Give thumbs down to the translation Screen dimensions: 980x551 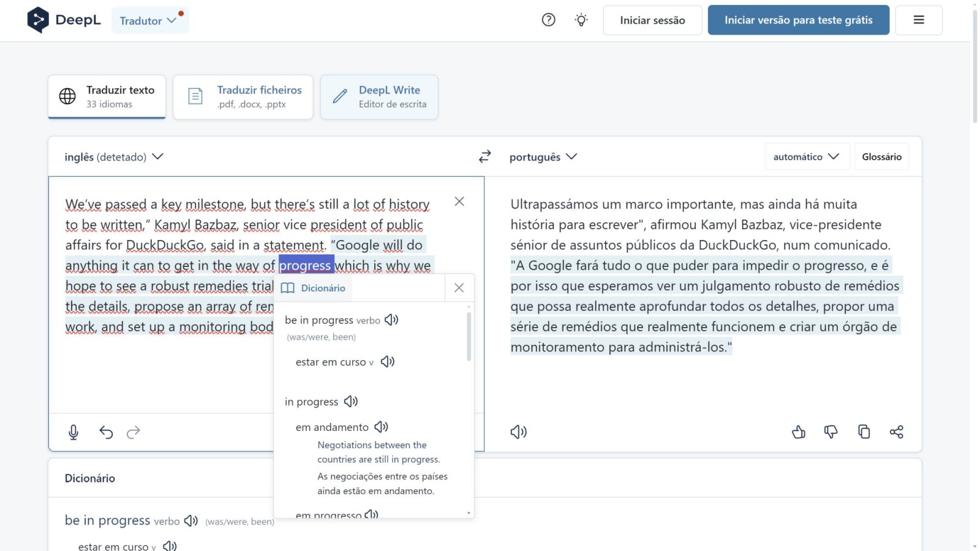(831, 432)
